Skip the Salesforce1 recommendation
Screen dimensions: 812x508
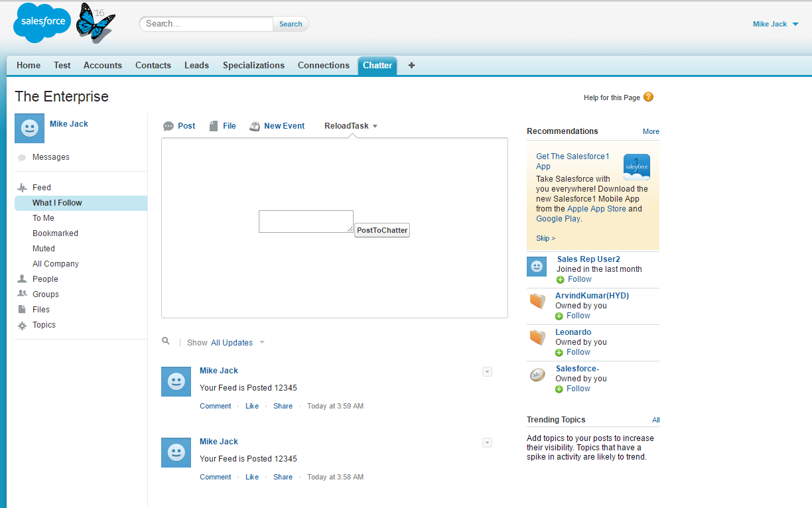click(x=545, y=238)
